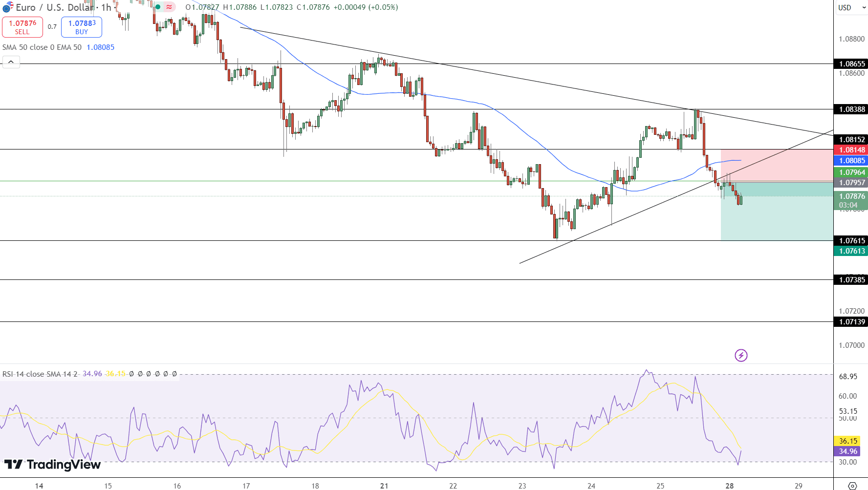
Task: Click the 1.07385 price line label
Action: click(851, 280)
